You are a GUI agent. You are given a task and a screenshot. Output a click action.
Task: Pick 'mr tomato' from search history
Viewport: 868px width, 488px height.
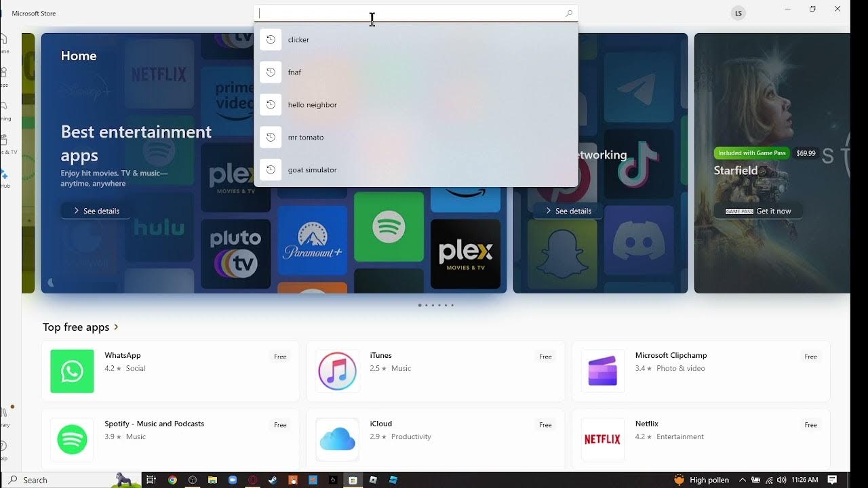[416, 137]
